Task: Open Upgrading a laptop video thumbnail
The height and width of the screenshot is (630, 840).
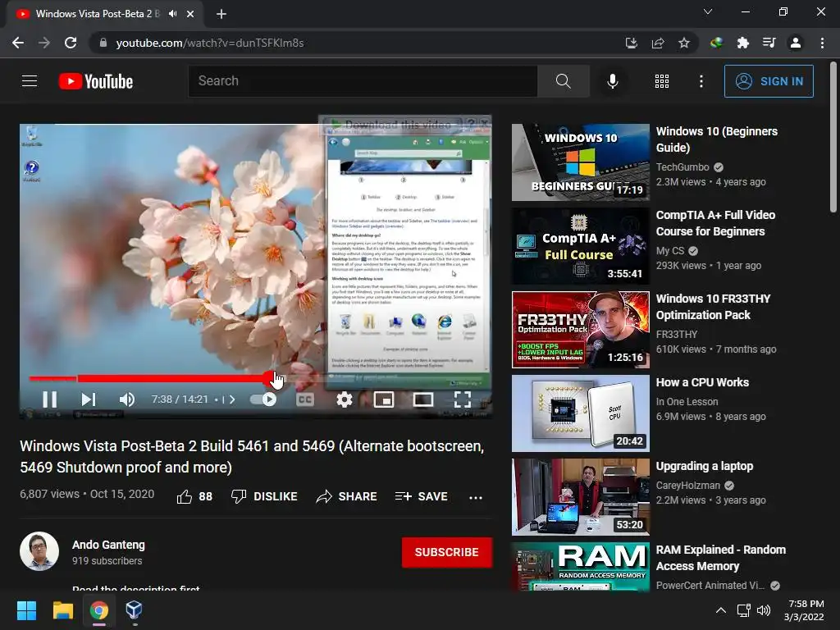Action: pos(581,496)
